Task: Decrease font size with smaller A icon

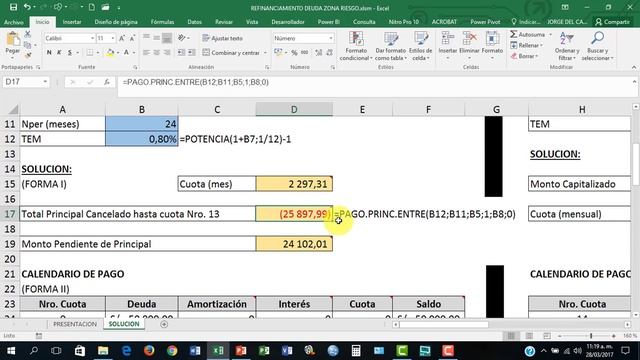Action: 132,38
